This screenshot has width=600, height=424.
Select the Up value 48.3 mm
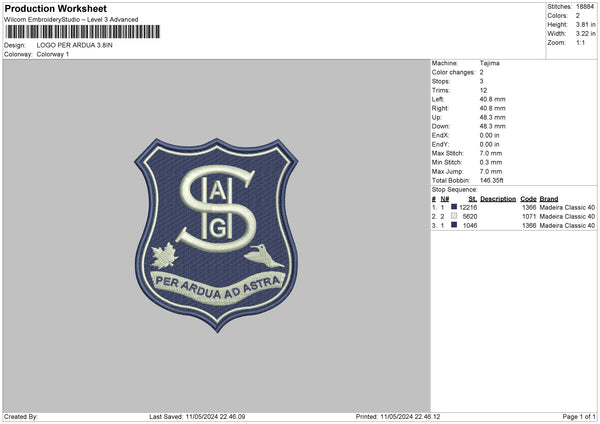(x=492, y=117)
